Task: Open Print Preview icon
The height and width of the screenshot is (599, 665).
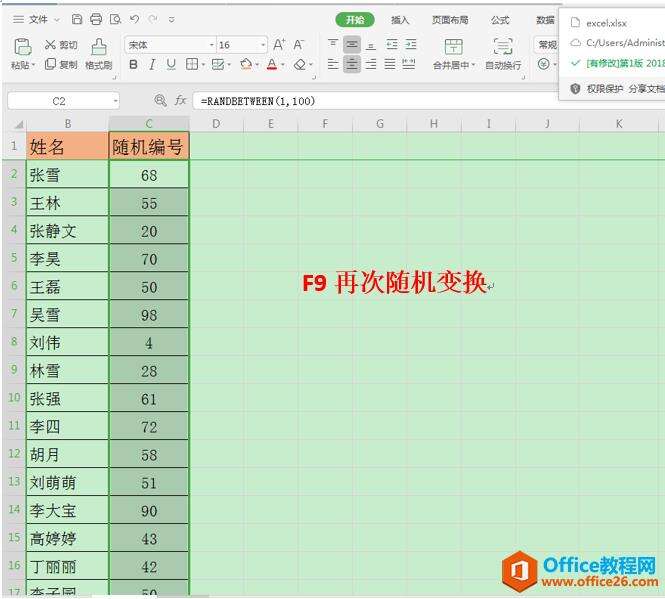Action: tap(115, 19)
